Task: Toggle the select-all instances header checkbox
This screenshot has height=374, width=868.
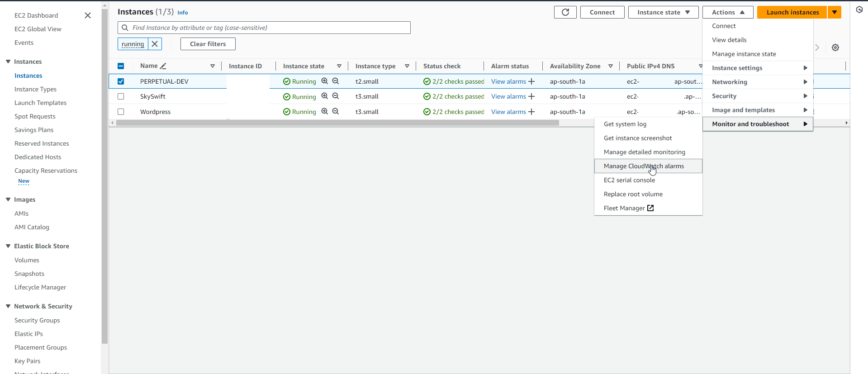Action: (121, 66)
